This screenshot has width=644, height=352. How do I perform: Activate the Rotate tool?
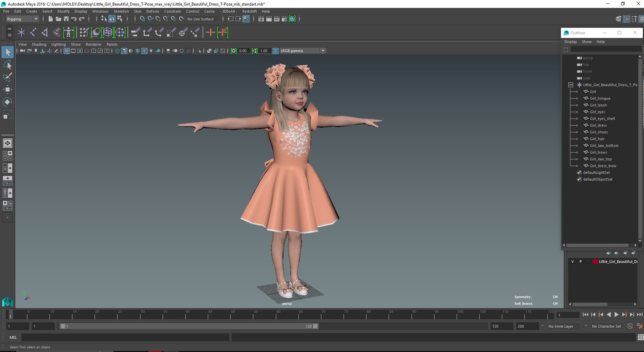tap(7, 102)
